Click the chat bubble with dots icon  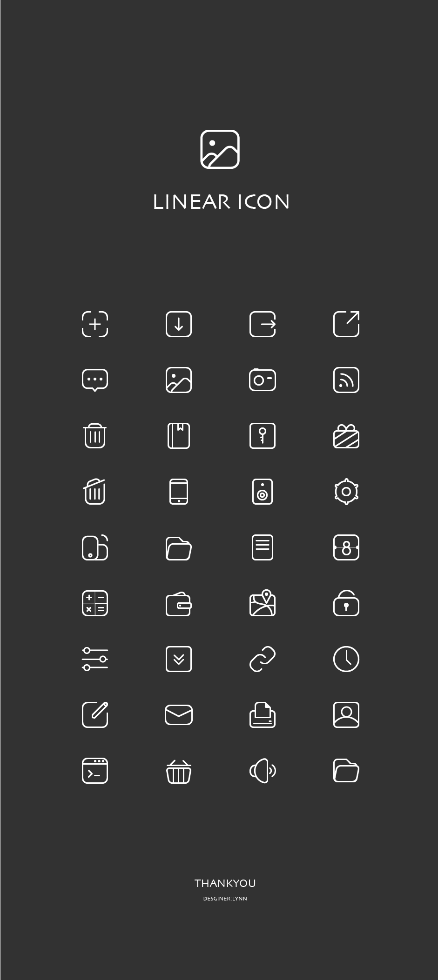95,380
